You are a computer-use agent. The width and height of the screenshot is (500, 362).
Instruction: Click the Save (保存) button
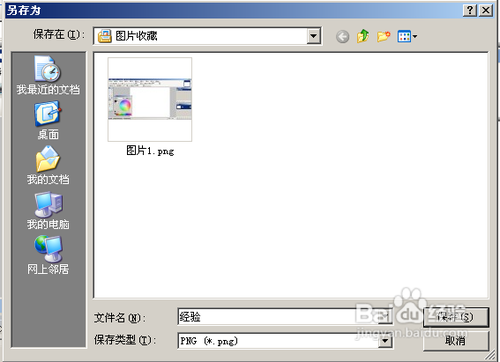coord(456,317)
